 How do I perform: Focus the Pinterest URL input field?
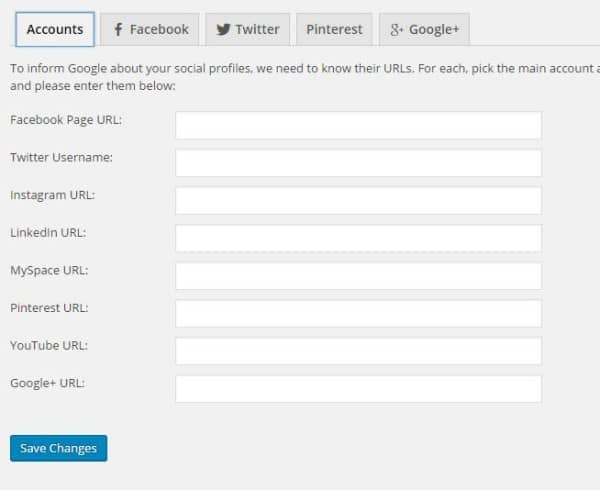pos(358,313)
